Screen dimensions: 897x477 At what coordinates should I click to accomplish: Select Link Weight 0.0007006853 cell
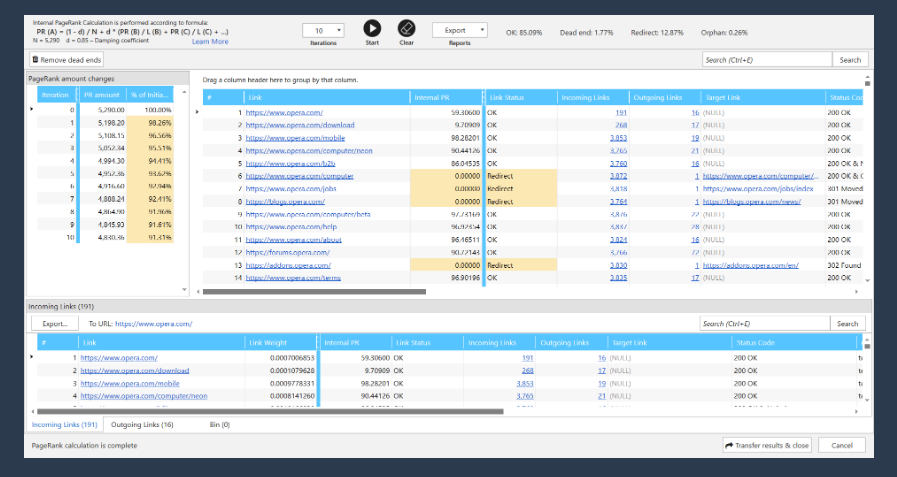tap(280, 358)
